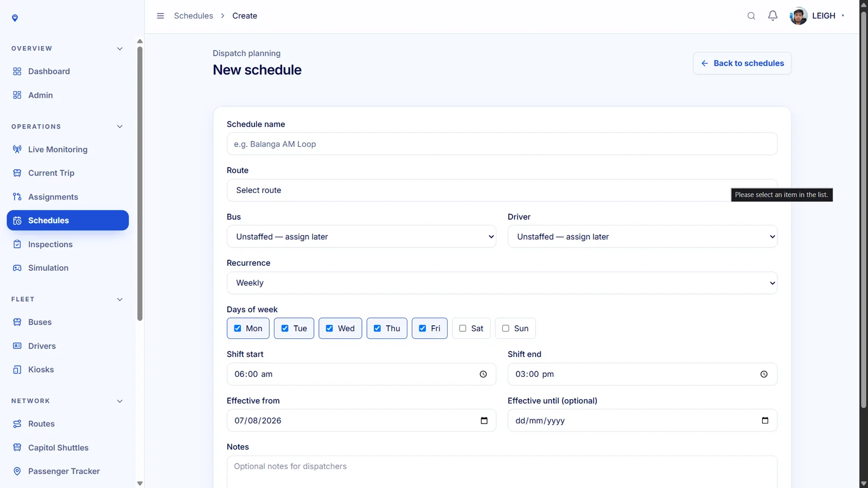Click the map pin logo icon
Image resolution: width=868 pixels, height=488 pixels.
click(x=15, y=18)
